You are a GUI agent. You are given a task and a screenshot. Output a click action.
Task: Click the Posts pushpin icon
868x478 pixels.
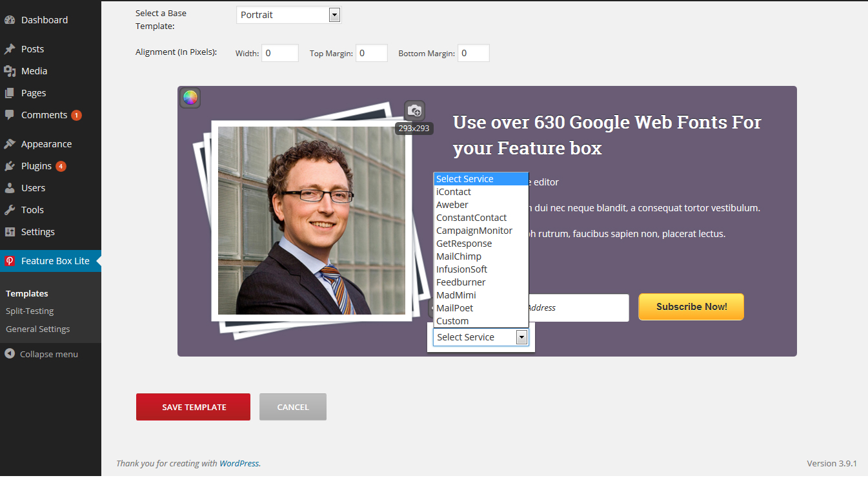10,49
